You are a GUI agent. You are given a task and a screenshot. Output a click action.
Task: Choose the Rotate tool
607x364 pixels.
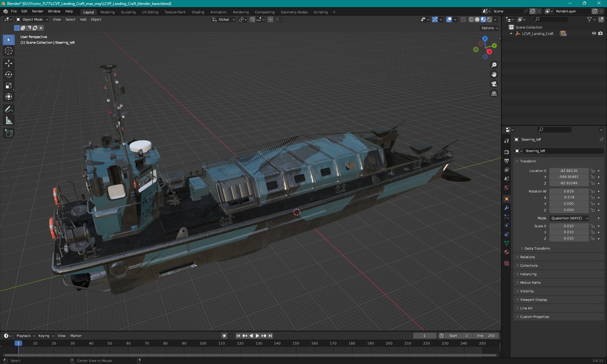pos(9,74)
